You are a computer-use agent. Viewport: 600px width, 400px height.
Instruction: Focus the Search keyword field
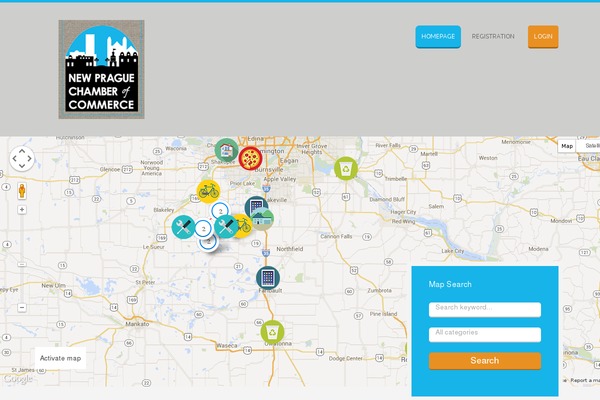click(485, 309)
